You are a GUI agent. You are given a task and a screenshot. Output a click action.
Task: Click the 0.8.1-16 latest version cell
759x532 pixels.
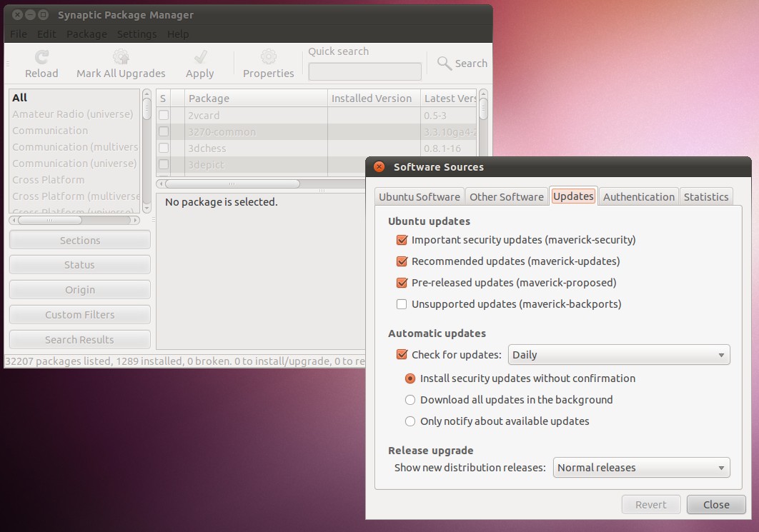click(x=442, y=149)
